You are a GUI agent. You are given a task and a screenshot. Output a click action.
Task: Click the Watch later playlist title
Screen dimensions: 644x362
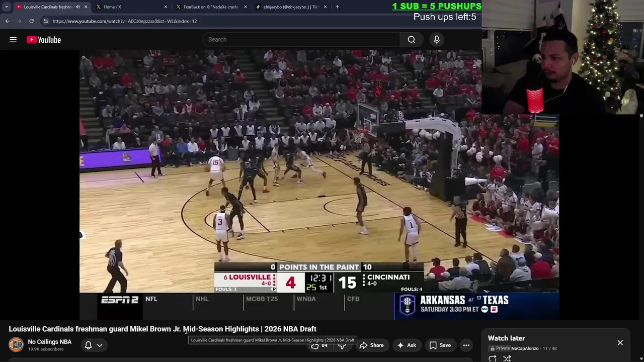(x=507, y=338)
